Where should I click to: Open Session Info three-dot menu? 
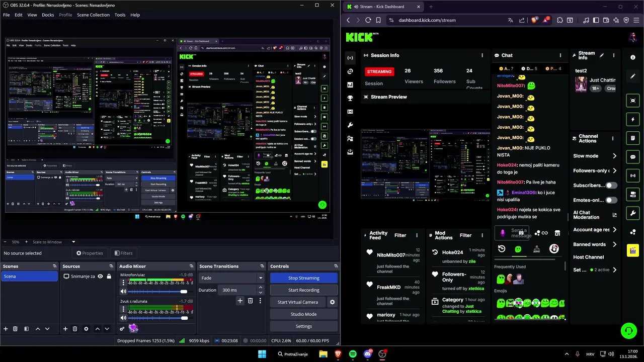482,55
